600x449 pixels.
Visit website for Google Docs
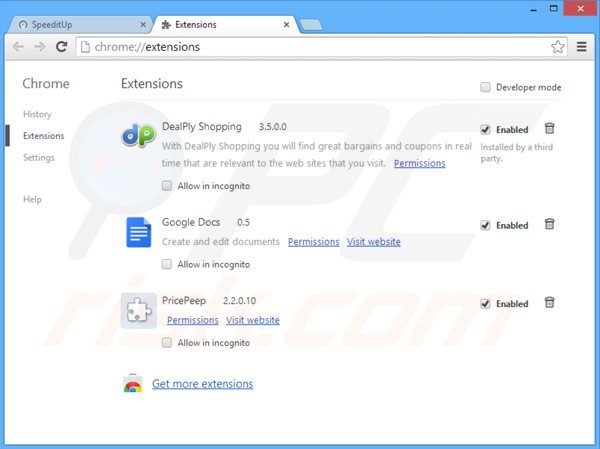[x=373, y=242]
